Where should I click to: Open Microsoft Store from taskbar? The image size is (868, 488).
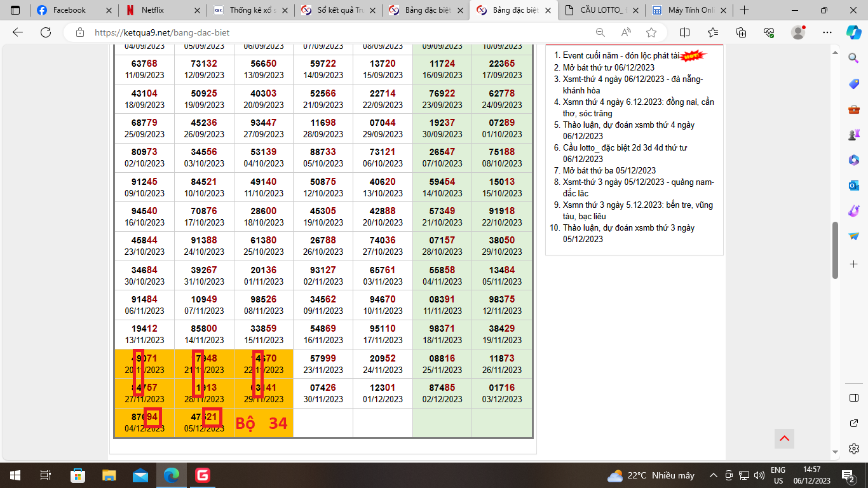78,475
